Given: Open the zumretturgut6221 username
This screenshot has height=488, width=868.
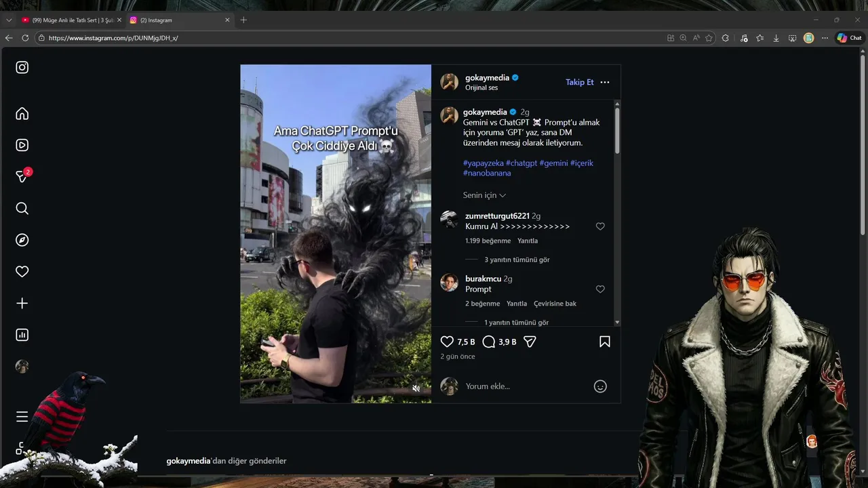Looking at the screenshot, I should (497, 216).
